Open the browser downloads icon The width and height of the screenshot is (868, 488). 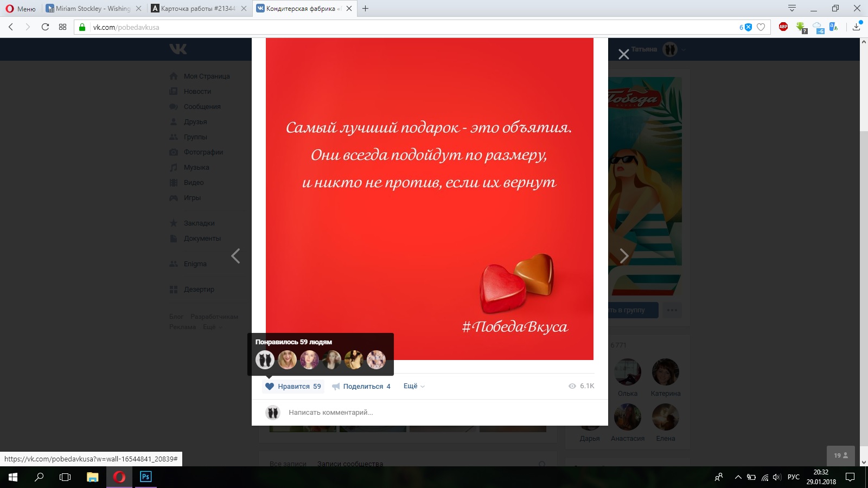point(857,27)
